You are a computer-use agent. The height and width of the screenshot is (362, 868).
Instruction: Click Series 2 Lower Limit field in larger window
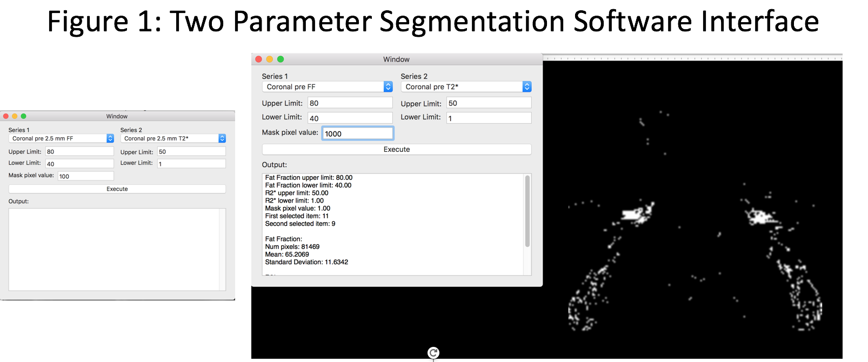click(489, 118)
